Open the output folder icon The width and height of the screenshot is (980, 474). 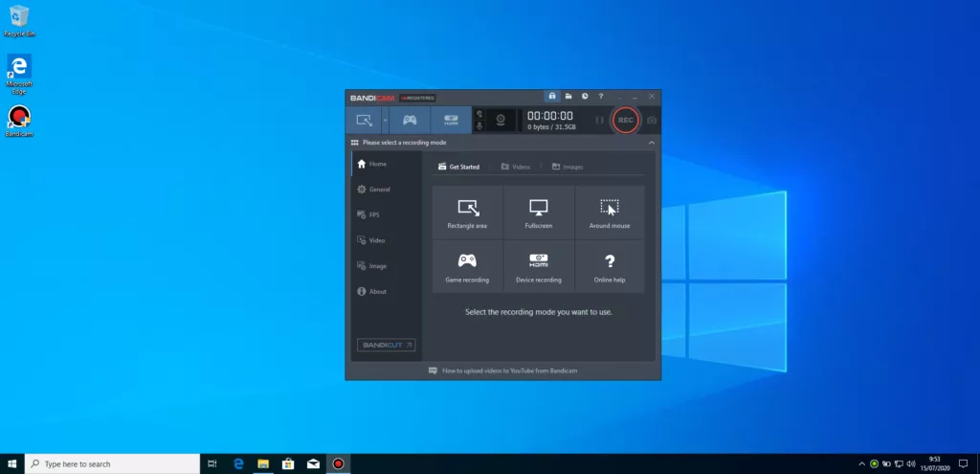point(568,97)
